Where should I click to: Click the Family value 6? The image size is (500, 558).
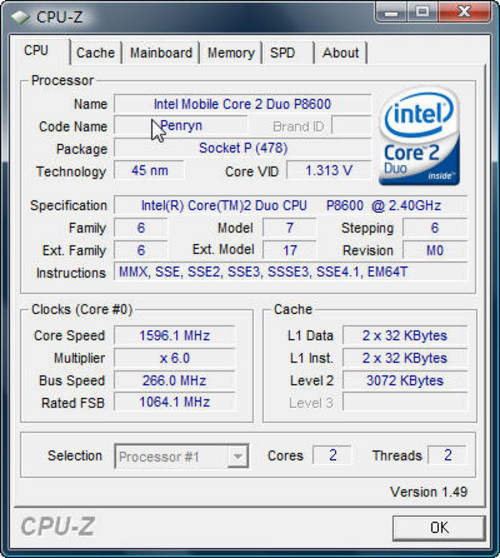[x=141, y=228]
